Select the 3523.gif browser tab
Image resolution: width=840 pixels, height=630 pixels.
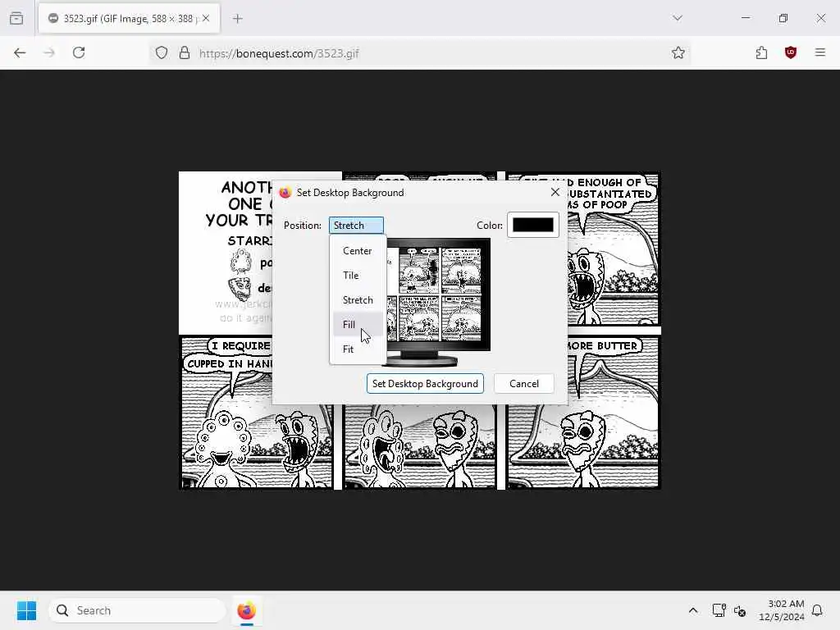tap(129, 19)
